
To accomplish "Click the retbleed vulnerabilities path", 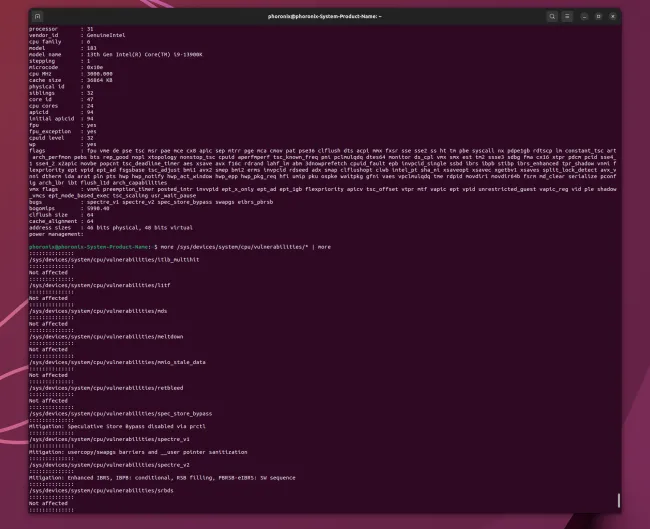I will (106, 388).
